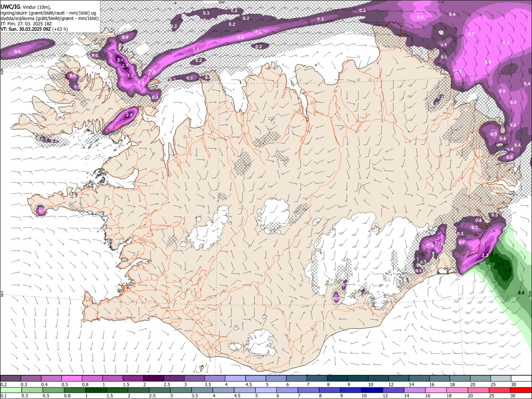
Task: Pick the top-row legend swatch starting at 4.5
Action: pos(255,379)
